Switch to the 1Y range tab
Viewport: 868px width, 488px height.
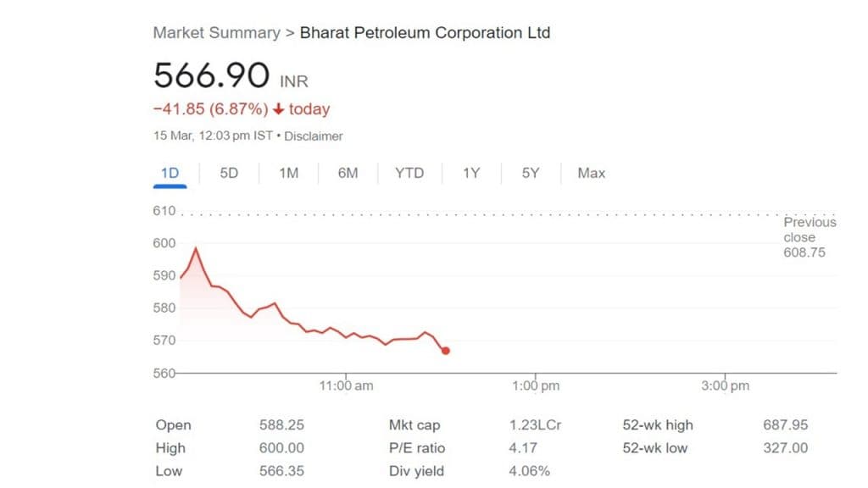pos(471,174)
